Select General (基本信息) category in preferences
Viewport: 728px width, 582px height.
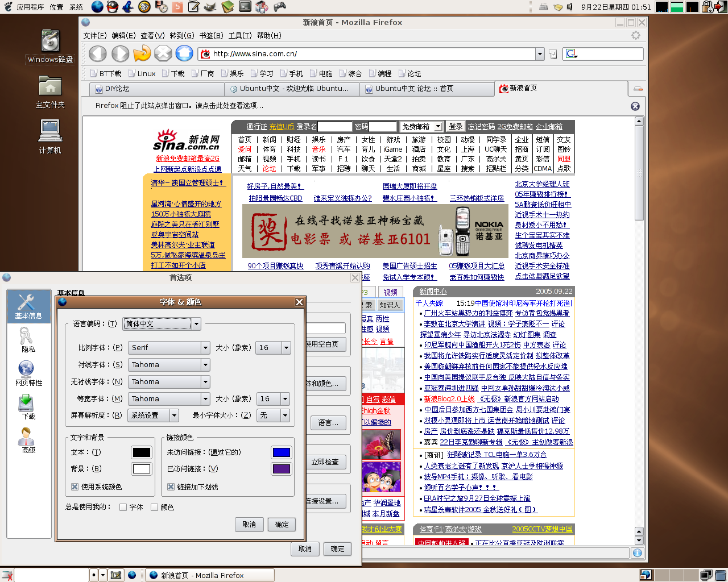pos(28,306)
